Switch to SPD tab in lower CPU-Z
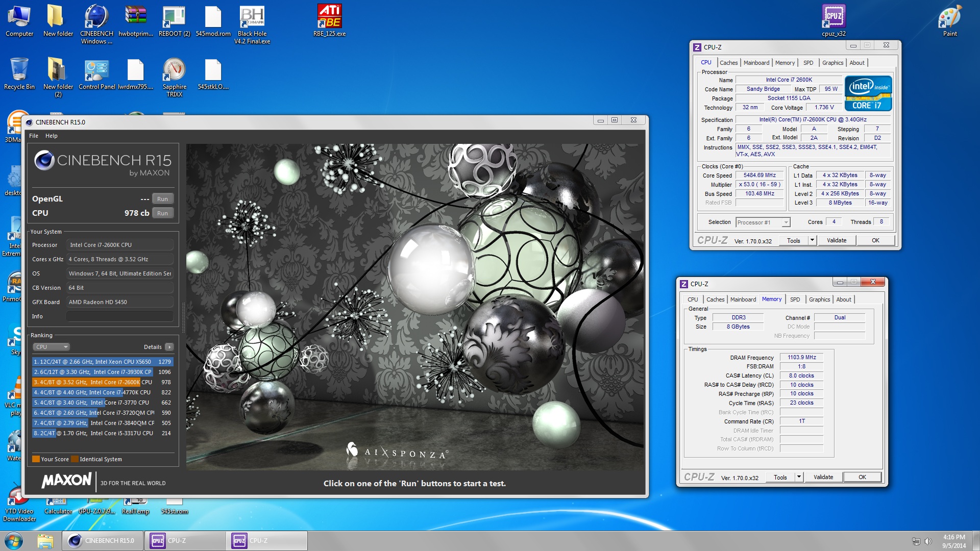The image size is (980, 551). (795, 299)
